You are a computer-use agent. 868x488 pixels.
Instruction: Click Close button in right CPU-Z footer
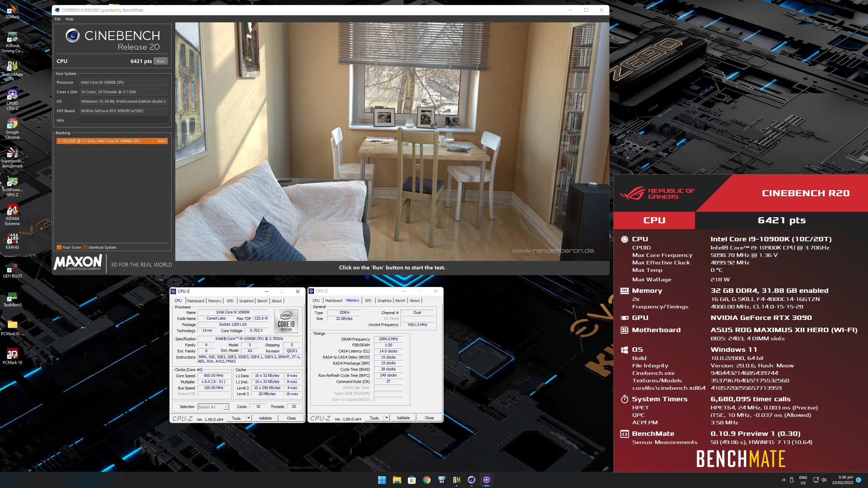[429, 418]
